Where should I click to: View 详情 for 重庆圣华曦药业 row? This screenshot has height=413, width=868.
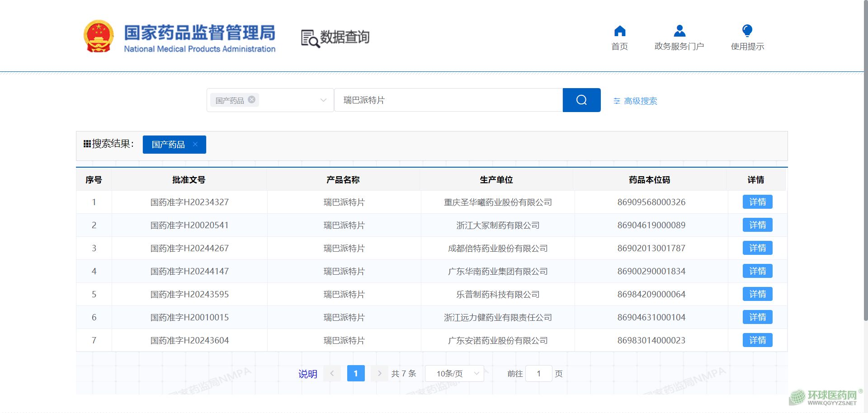(x=757, y=202)
